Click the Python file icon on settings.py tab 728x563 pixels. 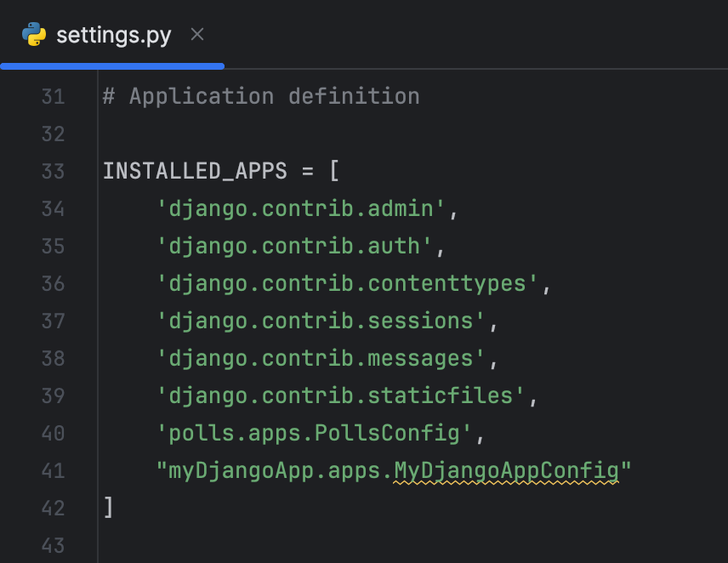32,34
